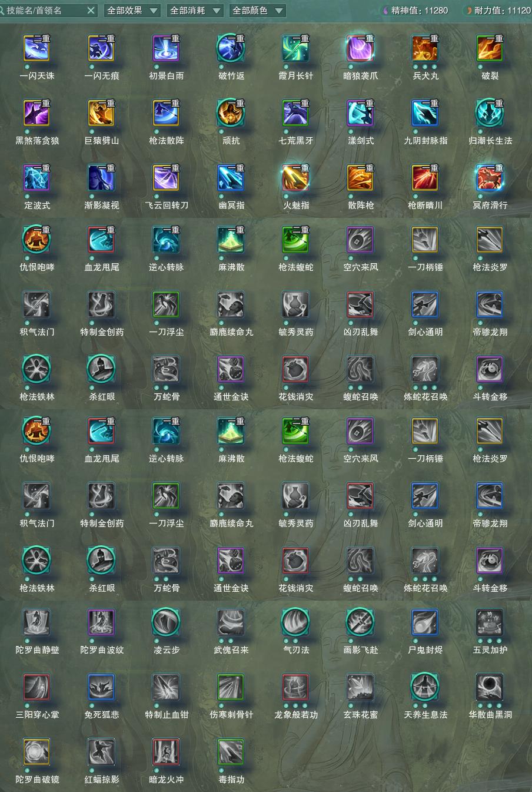
Task: Select the 七荒黑牙 skill icon
Action: pos(295,114)
